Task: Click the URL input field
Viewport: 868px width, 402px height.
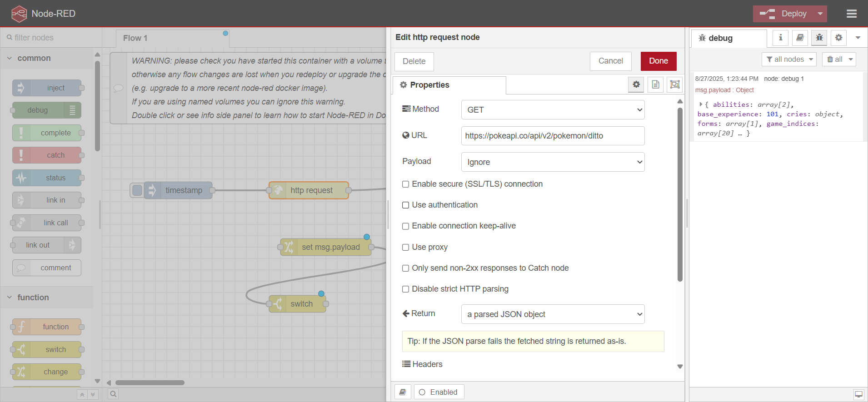Action: coord(553,136)
